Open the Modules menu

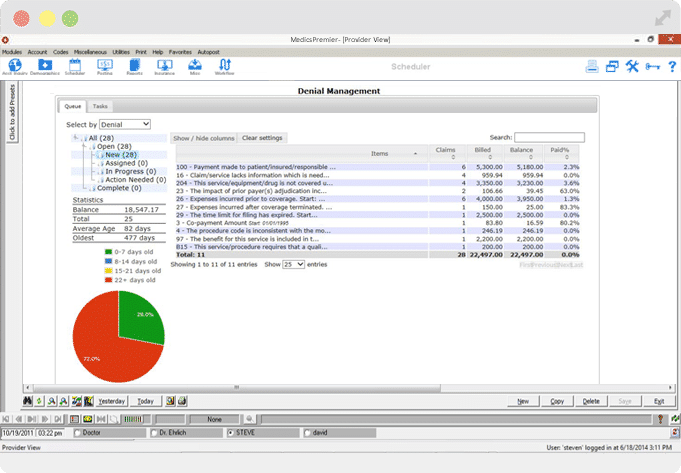click(x=12, y=52)
